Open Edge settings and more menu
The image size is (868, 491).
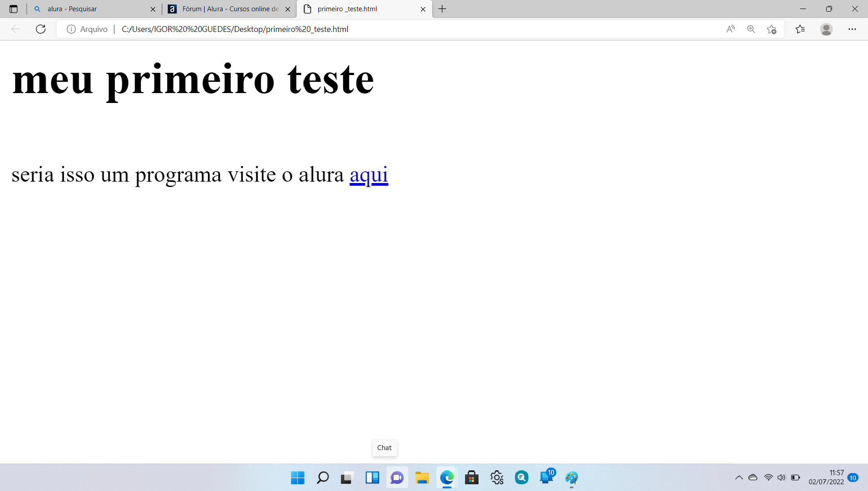[852, 29]
